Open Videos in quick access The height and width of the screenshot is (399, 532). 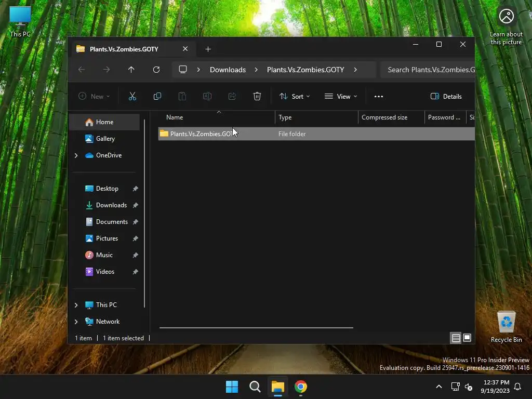coord(105,271)
